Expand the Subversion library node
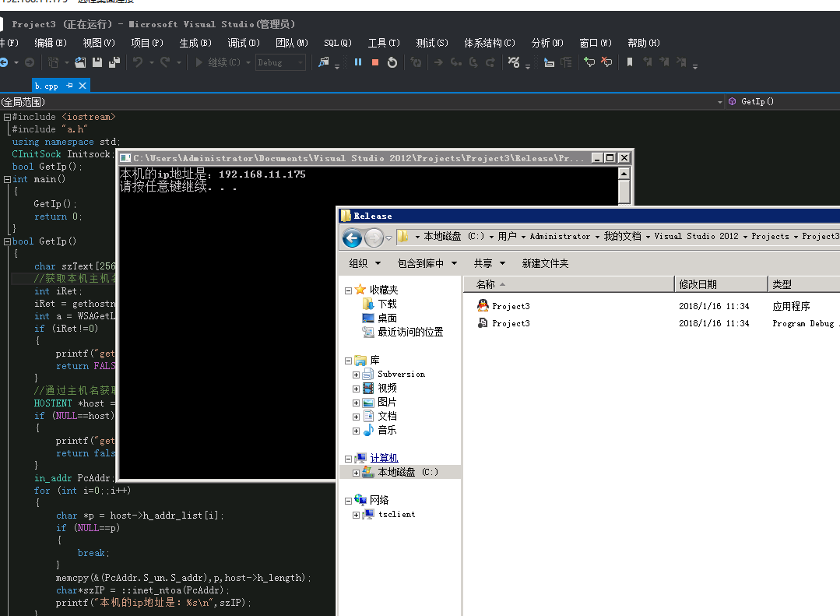This screenshot has height=616, width=840. click(x=357, y=375)
